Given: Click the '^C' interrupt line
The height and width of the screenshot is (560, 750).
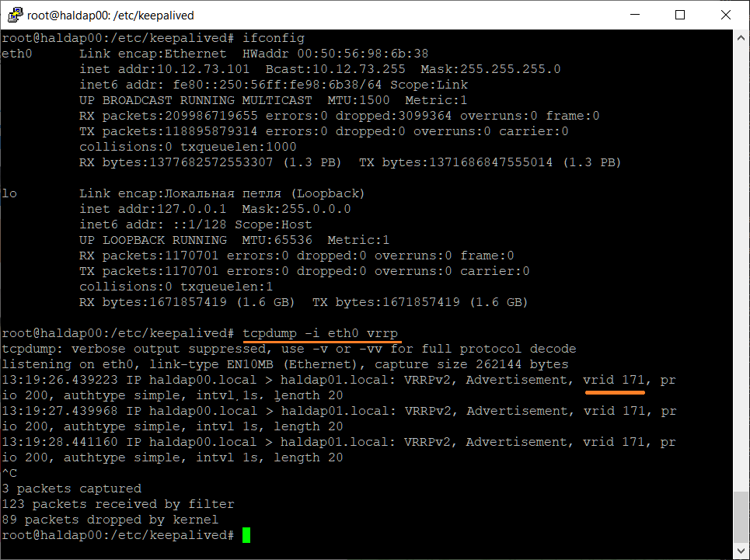Looking at the screenshot, I should [9, 473].
